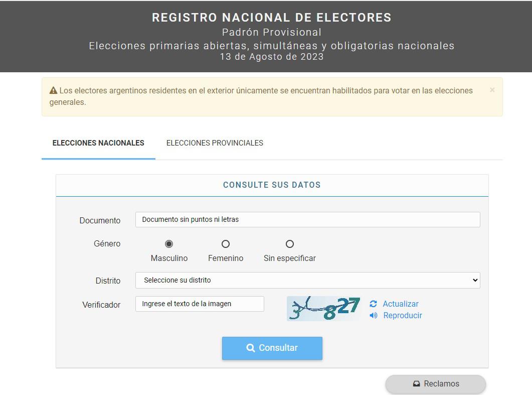This screenshot has width=532, height=395.
Task: Open the Elecciones Provinciales tab
Action: tap(215, 143)
